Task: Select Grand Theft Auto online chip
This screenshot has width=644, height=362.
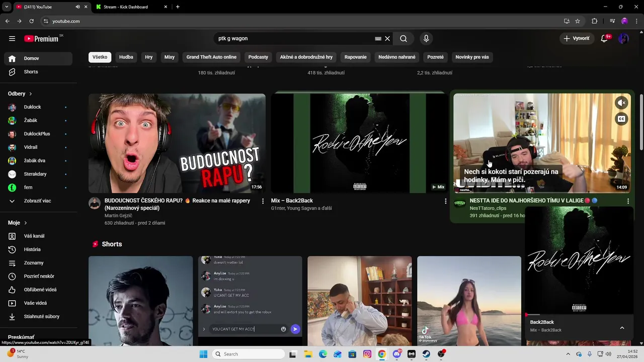Action: coord(211,57)
